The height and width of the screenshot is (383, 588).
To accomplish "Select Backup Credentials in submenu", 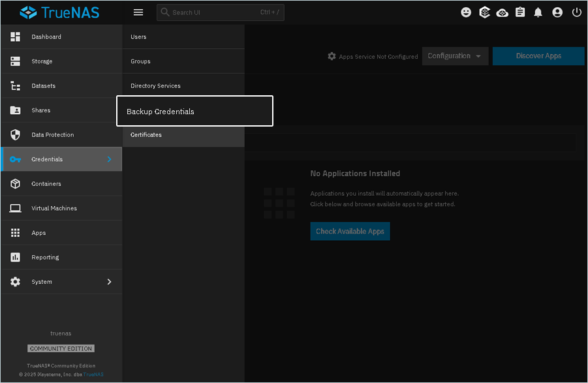I will tap(194, 112).
